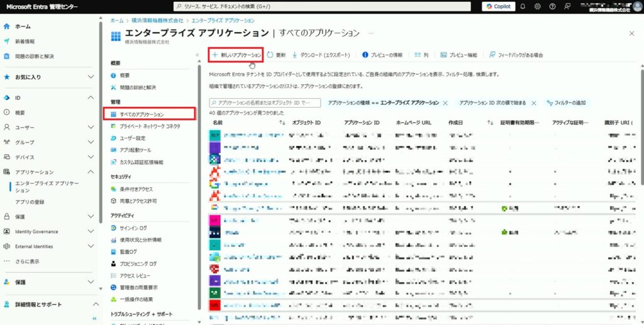Open the notifications bell icon
Screen dimensions: 644x325
(x=523, y=6)
